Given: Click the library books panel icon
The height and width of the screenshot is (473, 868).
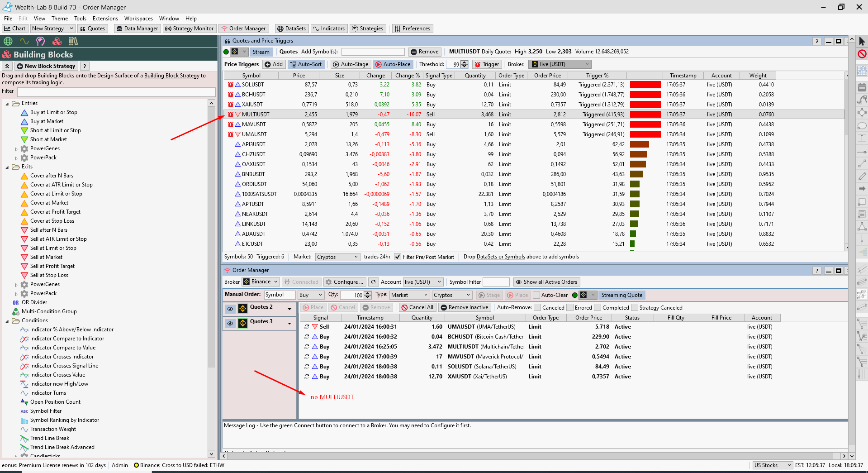Looking at the screenshot, I should pos(73,41).
